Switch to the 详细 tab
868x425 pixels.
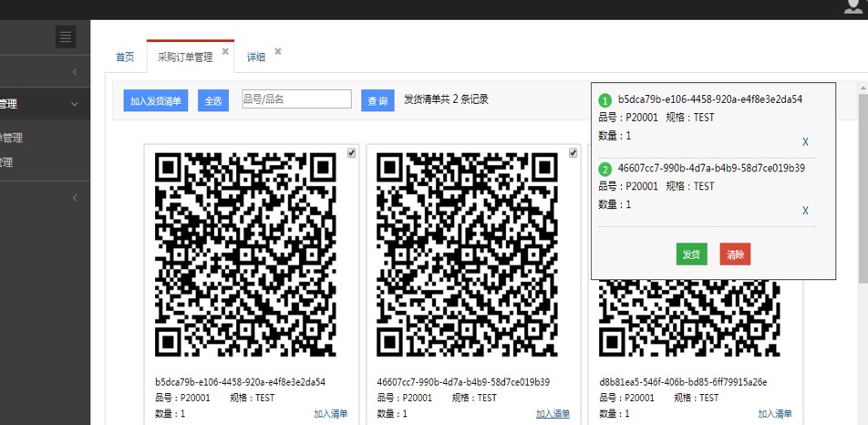tap(255, 57)
